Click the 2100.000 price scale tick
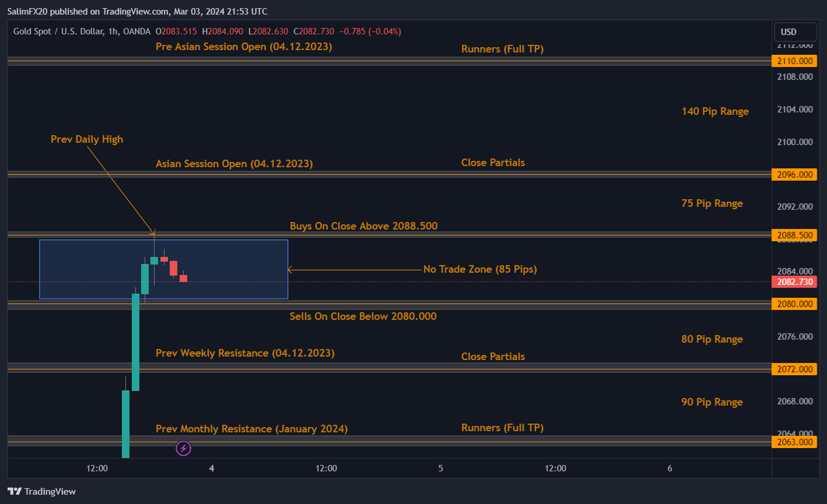This screenshot has width=827, height=504. click(x=794, y=142)
